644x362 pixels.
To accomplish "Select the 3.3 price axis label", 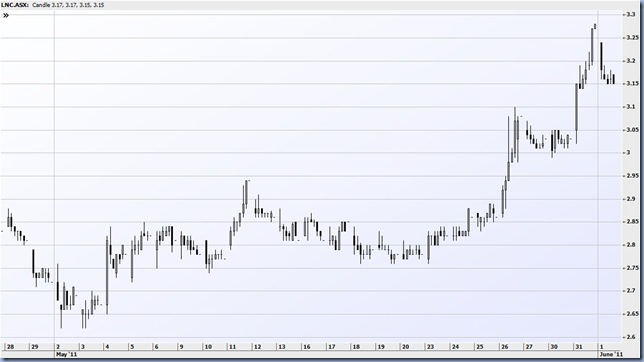I will [630, 14].
